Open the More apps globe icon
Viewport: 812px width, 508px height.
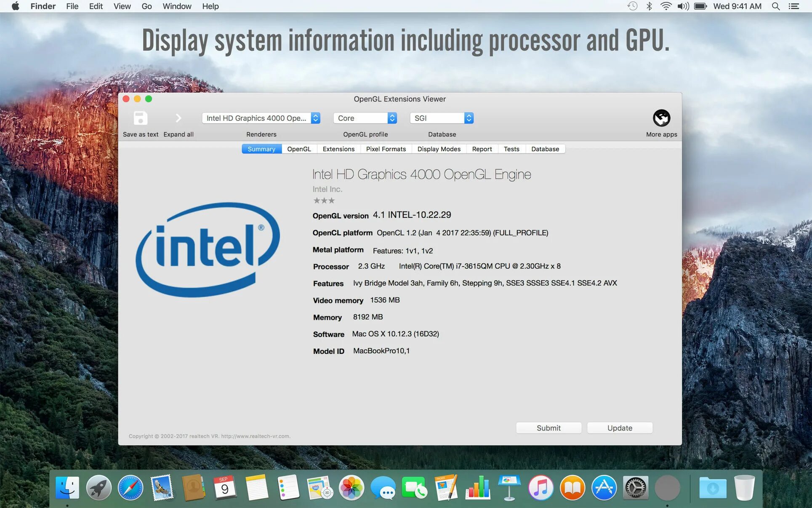pos(661,118)
